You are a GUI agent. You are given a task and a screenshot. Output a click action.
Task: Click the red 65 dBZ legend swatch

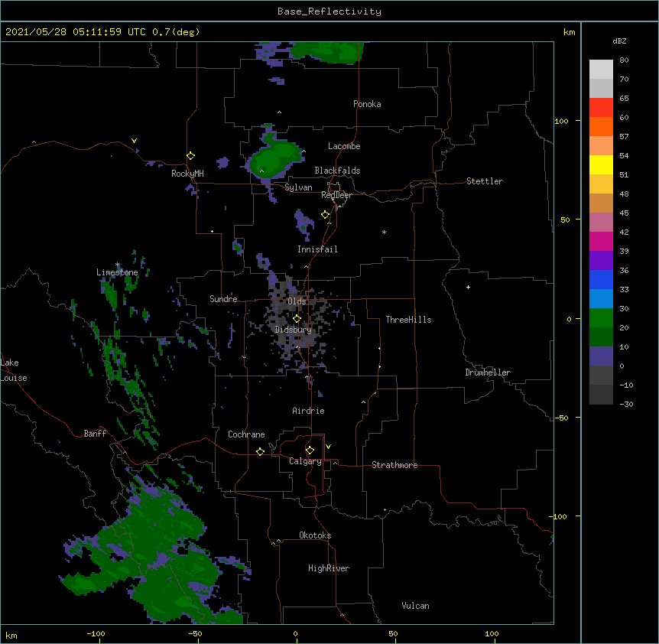point(601,108)
